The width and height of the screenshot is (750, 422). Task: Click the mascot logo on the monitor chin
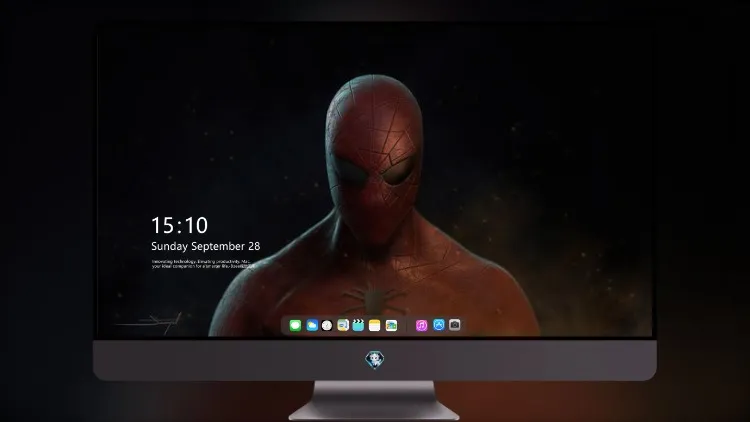(375, 360)
